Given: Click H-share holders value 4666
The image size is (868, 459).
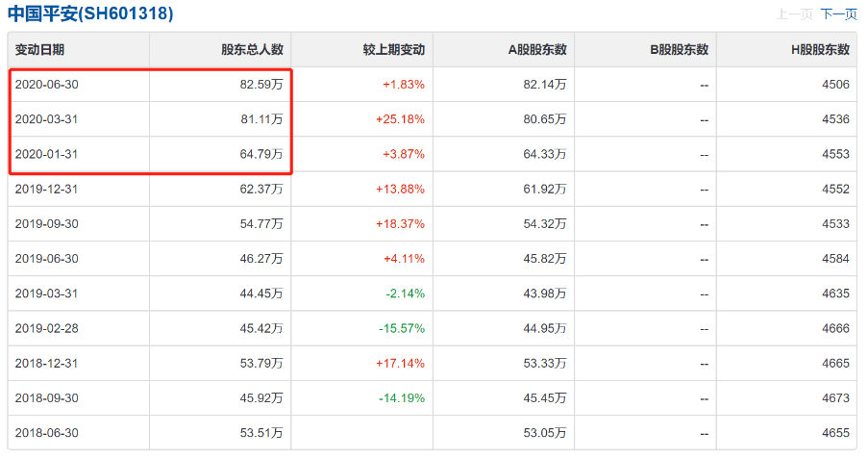Looking at the screenshot, I should 836,328.
